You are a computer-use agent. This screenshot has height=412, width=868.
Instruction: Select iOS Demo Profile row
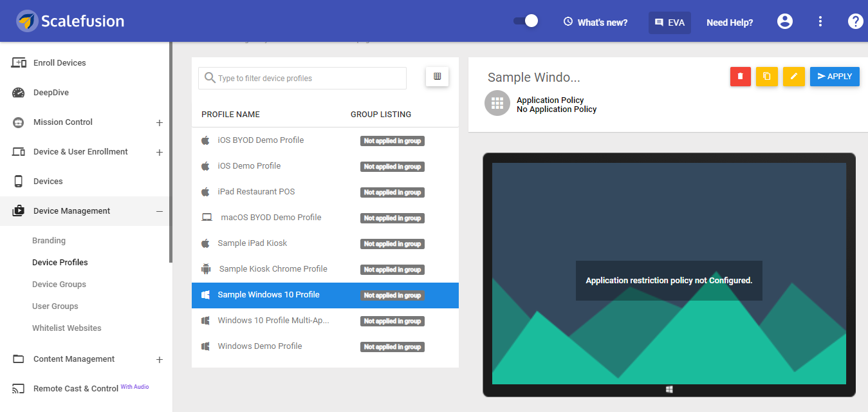(x=325, y=166)
